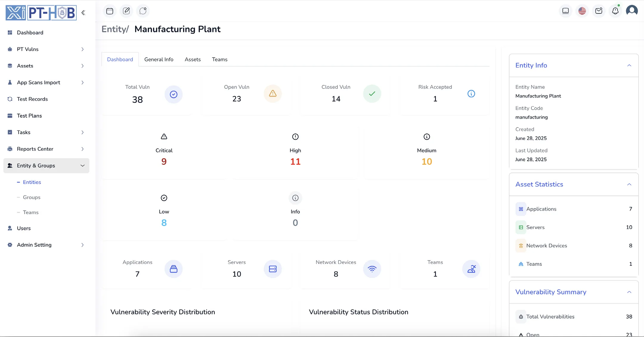644x337 pixels.
Task: Click the Closed Vuln green check icon
Action: (372, 94)
